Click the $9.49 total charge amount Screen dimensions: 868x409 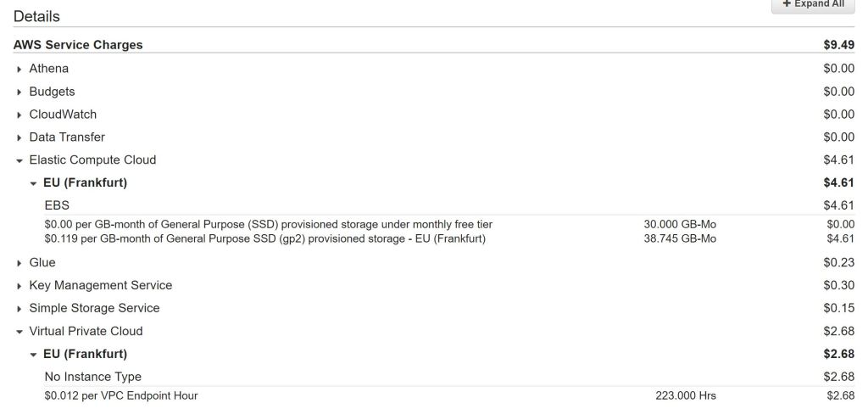838,45
